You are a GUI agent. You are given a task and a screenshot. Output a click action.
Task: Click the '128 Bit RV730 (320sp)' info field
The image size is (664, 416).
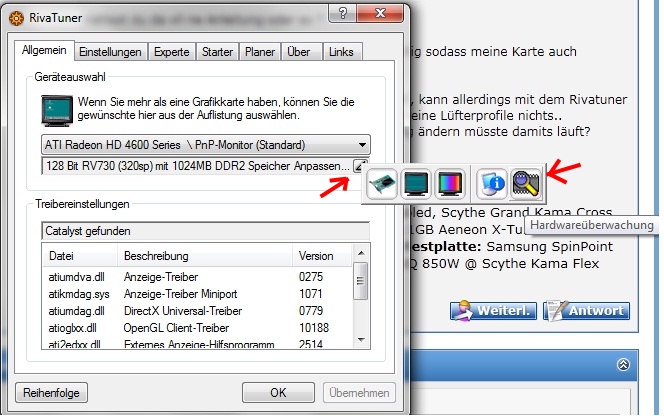[x=197, y=166]
